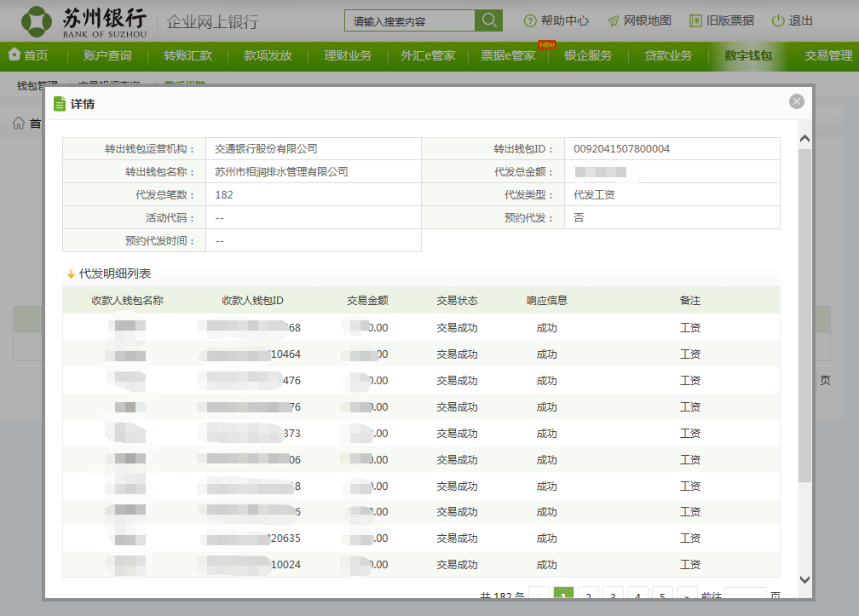Open 帮助中心 help icon
The height and width of the screenshot is (616, 859).
pos(530,20)
